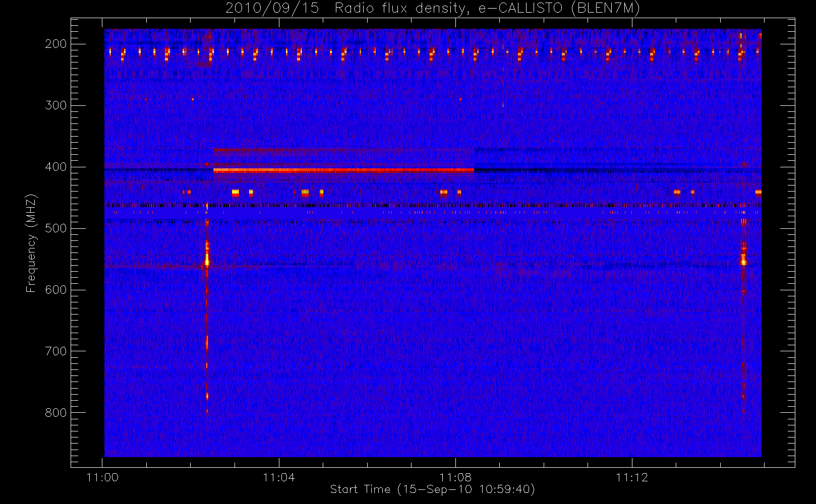This screenshot has width=816, height=504.
Task: Click the bright red band near 400 MHz
Action: click(343, 170)
